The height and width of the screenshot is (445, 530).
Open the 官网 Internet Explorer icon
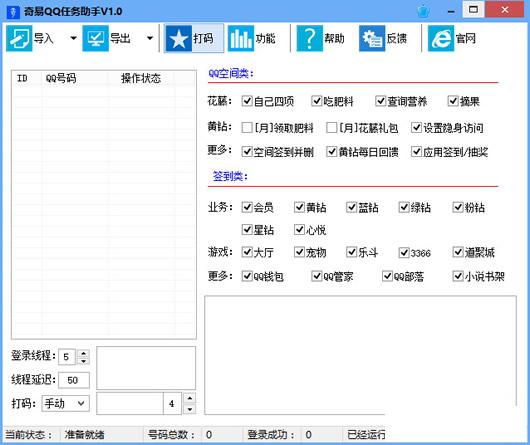[x=441, y=39]
